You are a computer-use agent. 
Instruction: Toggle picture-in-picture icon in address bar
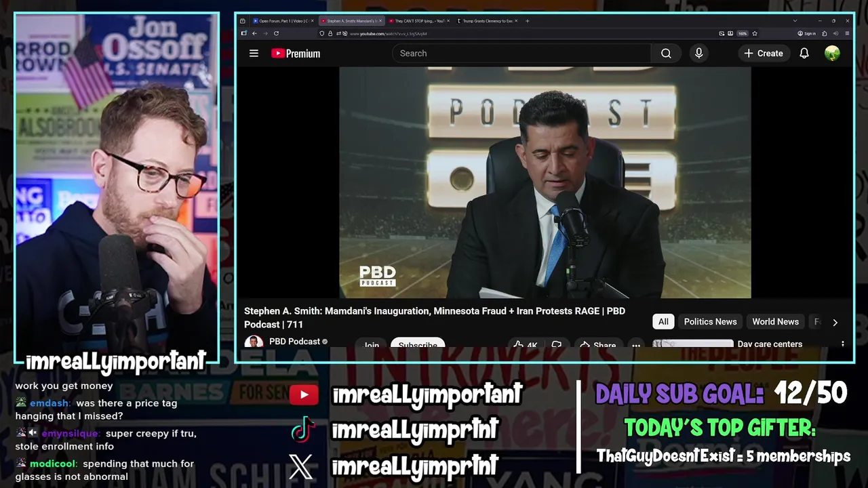click(722, 33)
